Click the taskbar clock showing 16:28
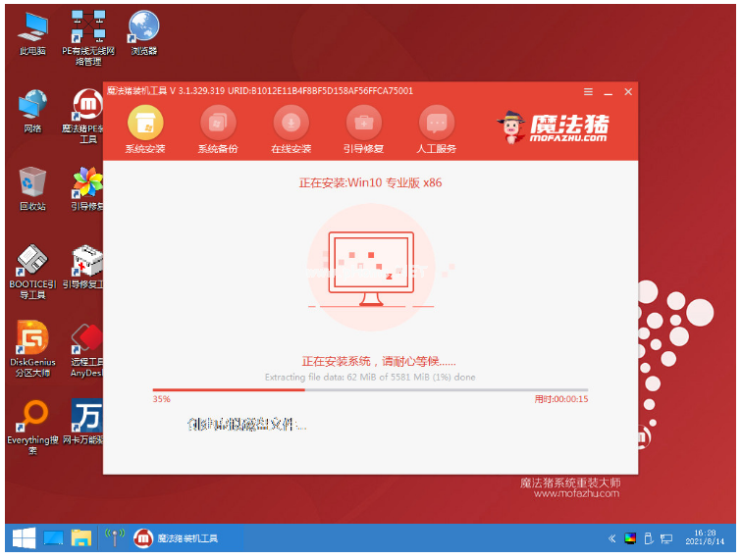This screenshot has height=560, width=742. click(x=703, y=538)
